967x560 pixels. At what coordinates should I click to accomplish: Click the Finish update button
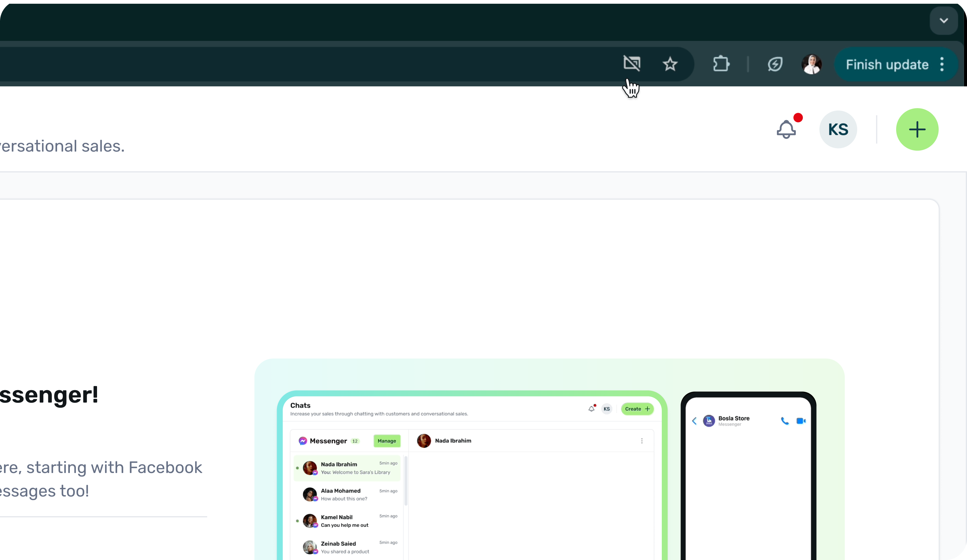coord(887,64)
